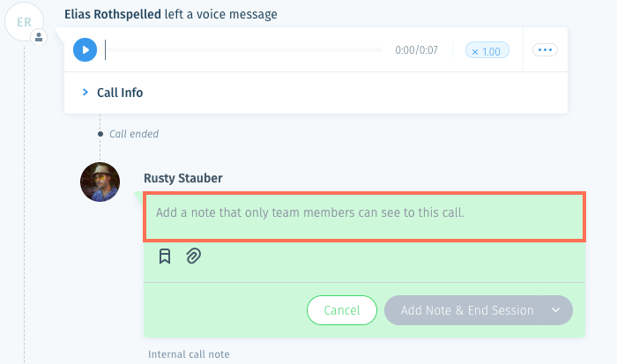Image resolution: width=617 pixels, height=364 pixels.
Task: Click Add Note & End Session button
Action: pyautogui.click(x=467, y=310)
